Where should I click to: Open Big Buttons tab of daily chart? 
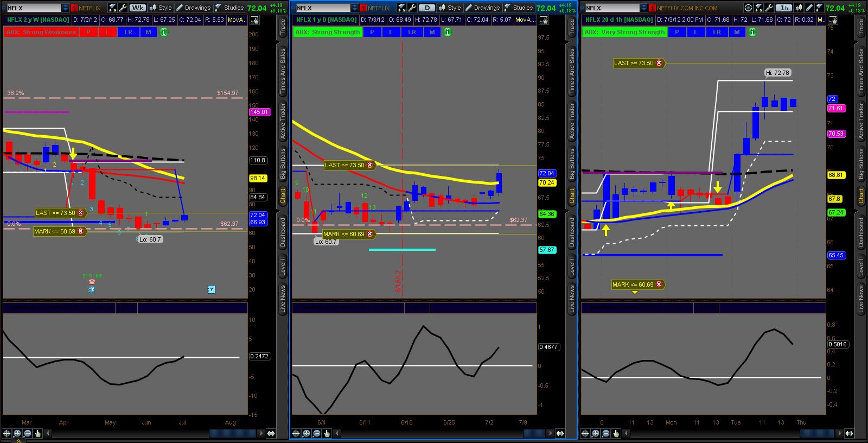(x=571, y=164)
